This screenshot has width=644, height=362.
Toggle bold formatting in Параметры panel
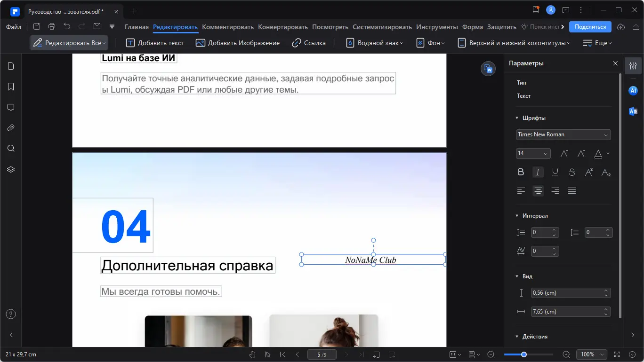point(521,172)
